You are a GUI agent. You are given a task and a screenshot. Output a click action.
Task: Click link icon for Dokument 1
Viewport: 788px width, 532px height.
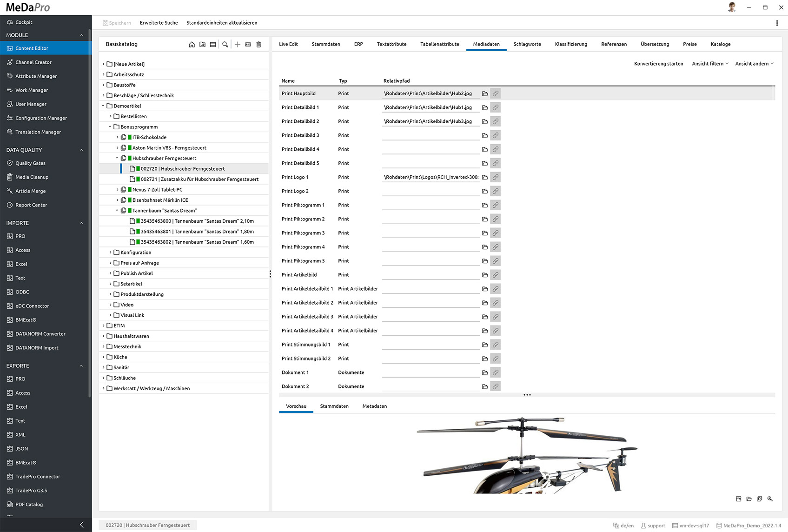[x=496, y=372]
